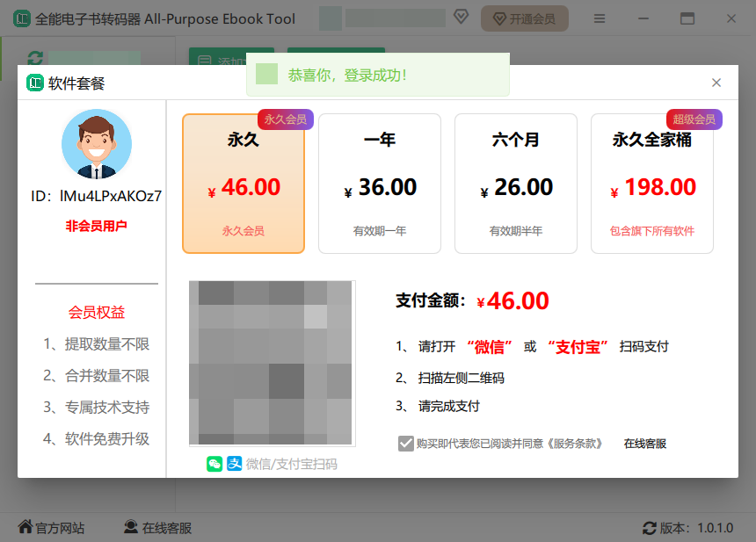Click the 软件套餐 dialog logo icon

click(x=35, y=83)
